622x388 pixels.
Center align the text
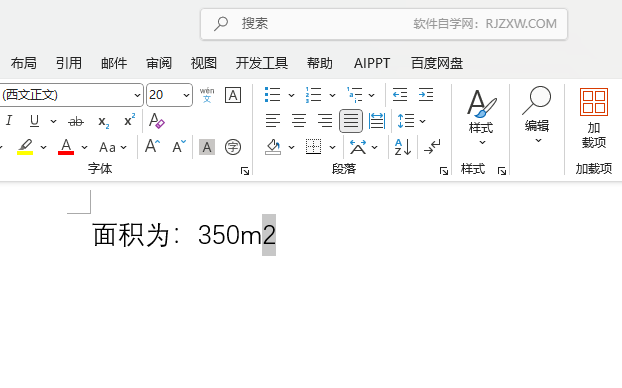[299, 121]
